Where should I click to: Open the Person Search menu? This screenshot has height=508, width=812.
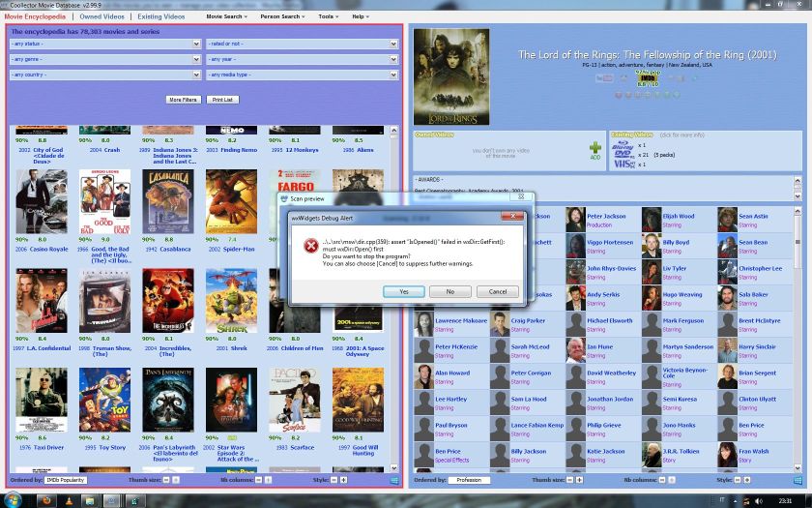point(282,16)
